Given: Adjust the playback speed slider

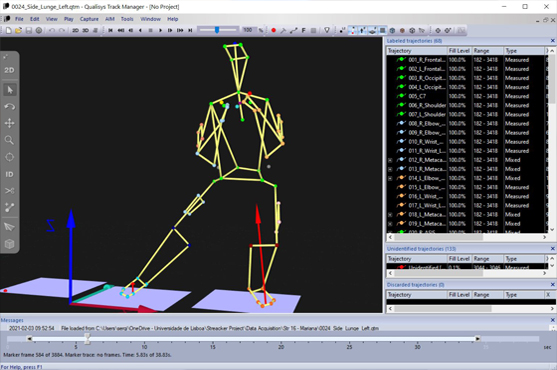Looking at the screenshot, I should coord(217,30).
